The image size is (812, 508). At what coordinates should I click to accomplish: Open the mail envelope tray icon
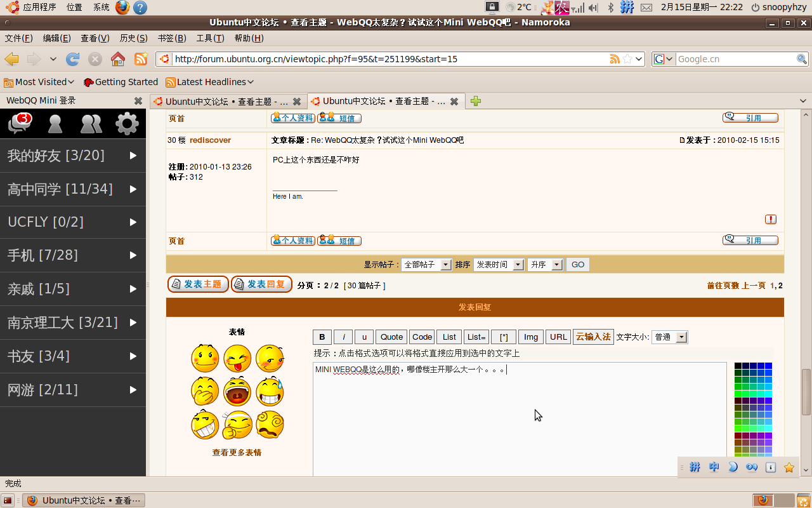click(x=646, y=8)
